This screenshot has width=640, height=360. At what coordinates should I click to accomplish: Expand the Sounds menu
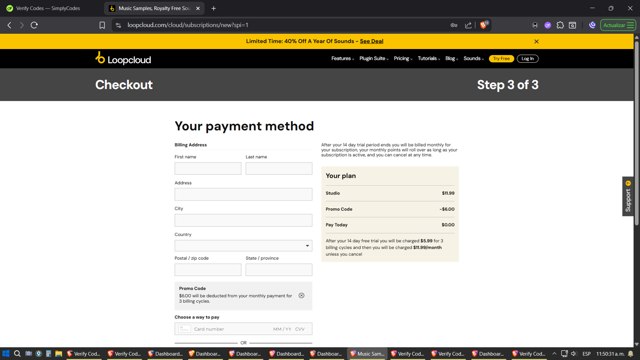pos(473,59)
